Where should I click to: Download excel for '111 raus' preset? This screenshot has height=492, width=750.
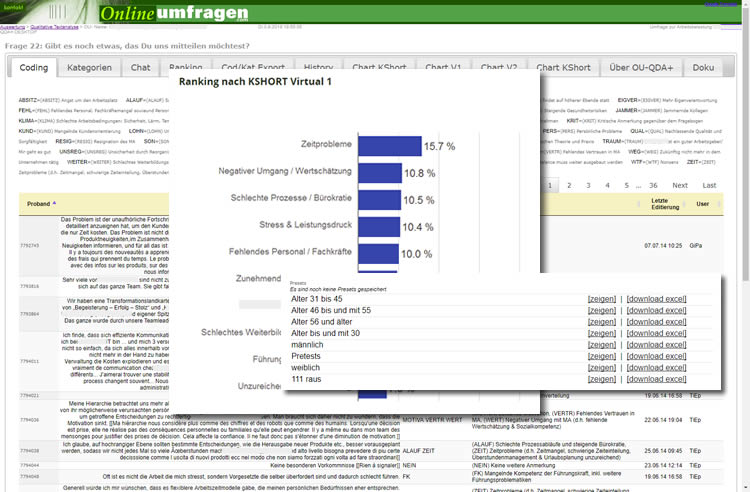(657, 379)
